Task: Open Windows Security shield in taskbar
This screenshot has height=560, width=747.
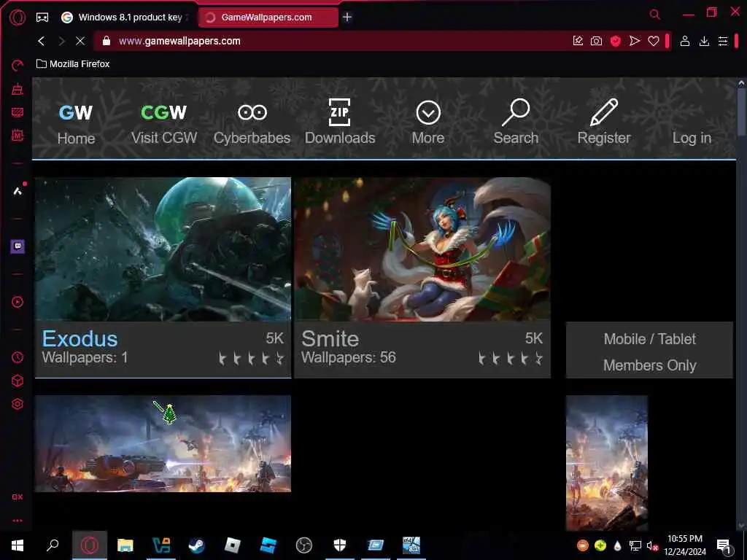Action: click(x=340, y=545)
